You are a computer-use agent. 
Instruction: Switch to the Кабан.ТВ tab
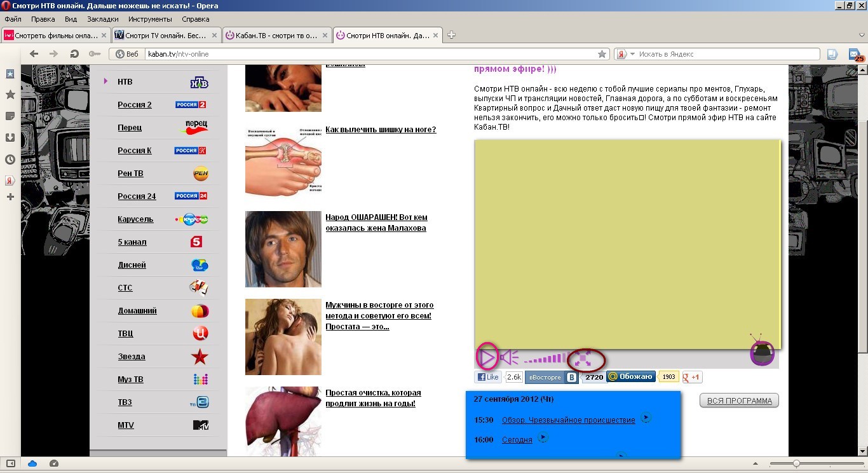point(277,36)
